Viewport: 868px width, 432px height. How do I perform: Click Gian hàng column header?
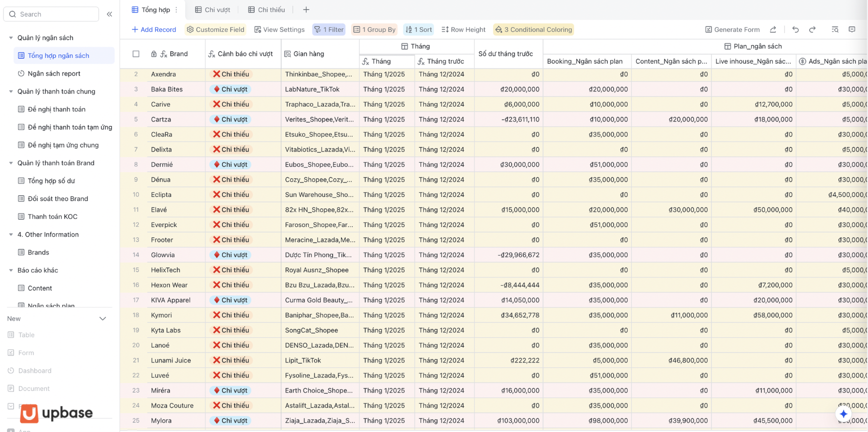pos(320,53)
